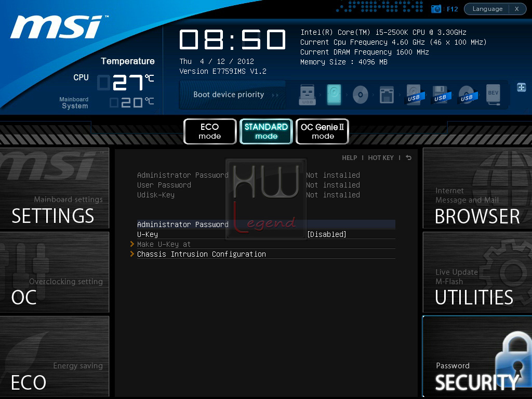The image size is (532, 399).
Task: Click the System temperature readout
Action: point(132,102)
